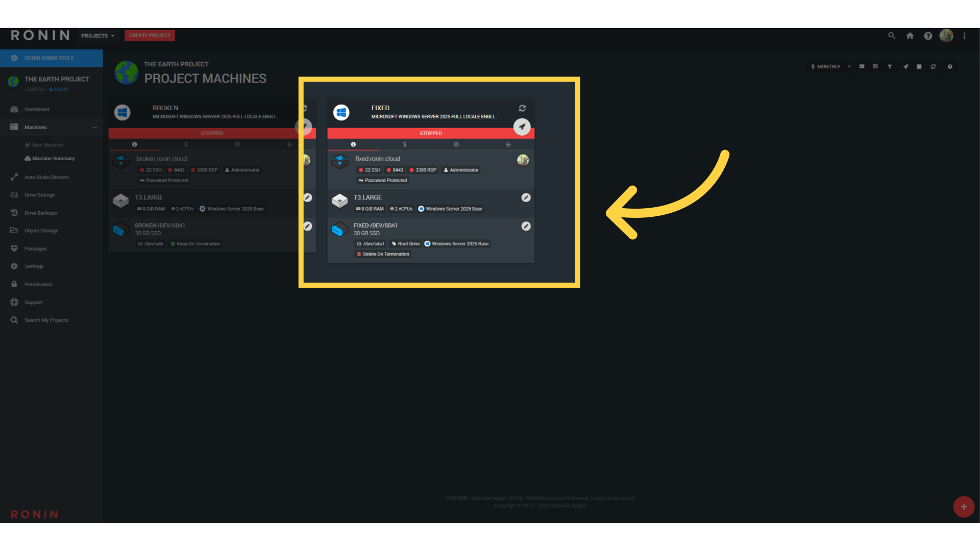This screenshot has height=551, width=980.
Task: Click the CREATE PROJECT button
Action: point(150,35)
